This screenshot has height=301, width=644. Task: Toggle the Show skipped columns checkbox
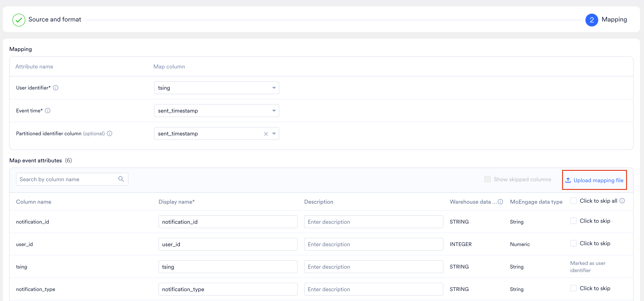(x=487, y=179)
